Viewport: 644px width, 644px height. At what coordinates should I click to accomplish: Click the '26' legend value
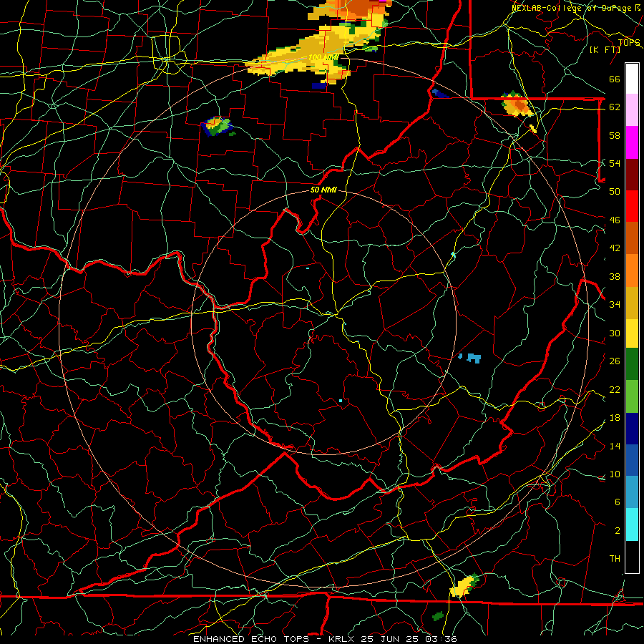point(615,361)
